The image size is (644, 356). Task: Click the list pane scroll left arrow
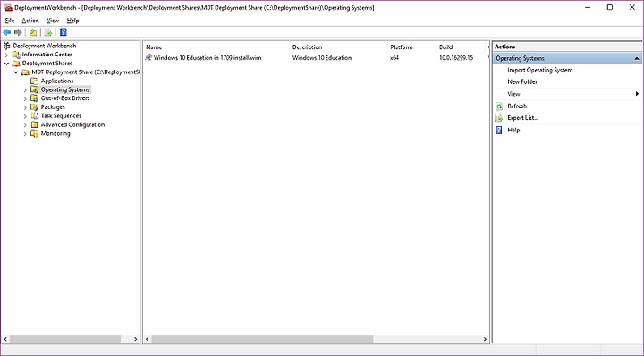[148, 339]
